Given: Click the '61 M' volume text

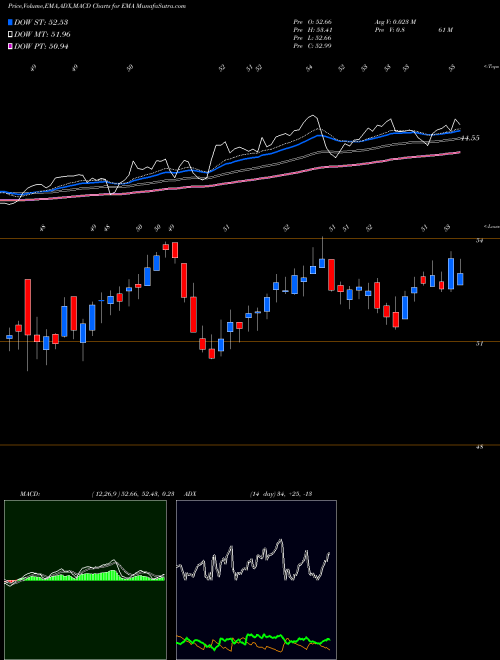Looking at the screenshot, I should point(445,30).
